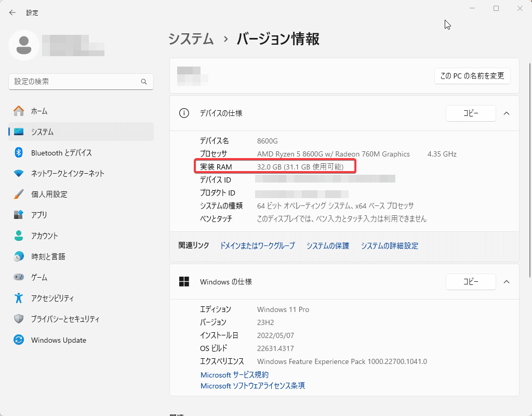The width and height of the screenshot is (532, 416).
Task: Go back with the arrow icon
Action: click(x=12, y=12)
